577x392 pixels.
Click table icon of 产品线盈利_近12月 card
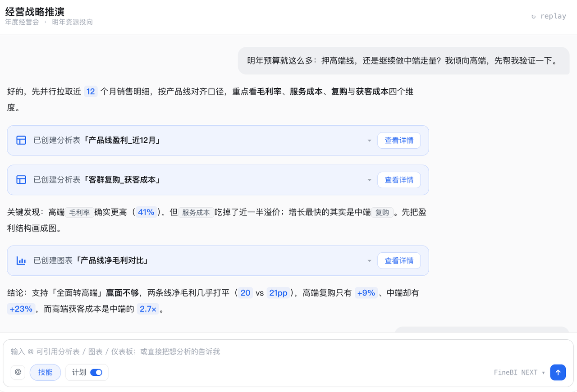point(21,140)
